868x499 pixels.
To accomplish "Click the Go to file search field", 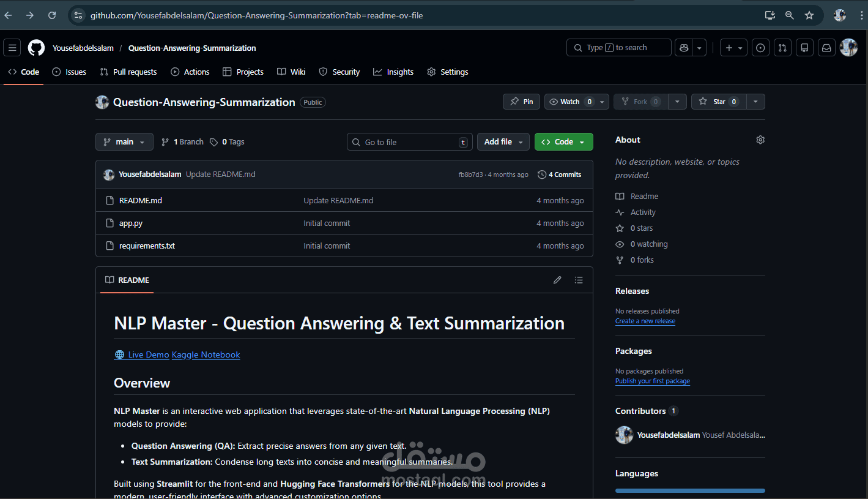I will click(x=410, y=142).
